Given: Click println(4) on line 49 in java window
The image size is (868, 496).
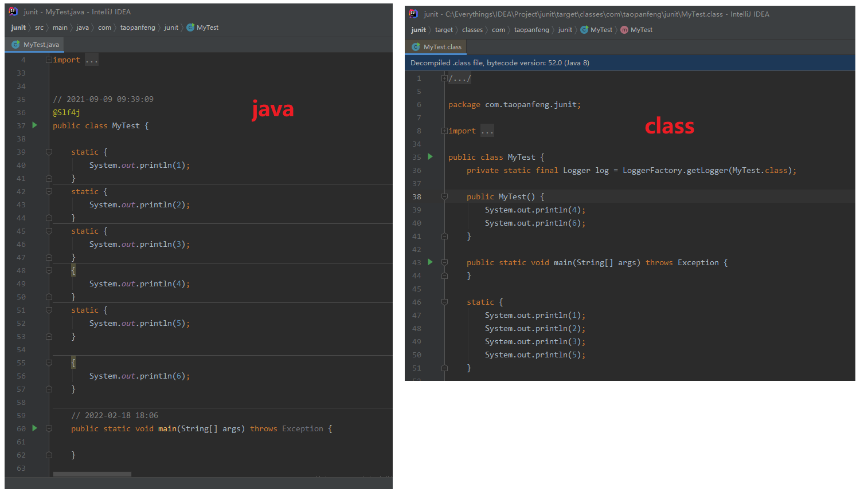Looking at the screenshot, I should 139,284.
